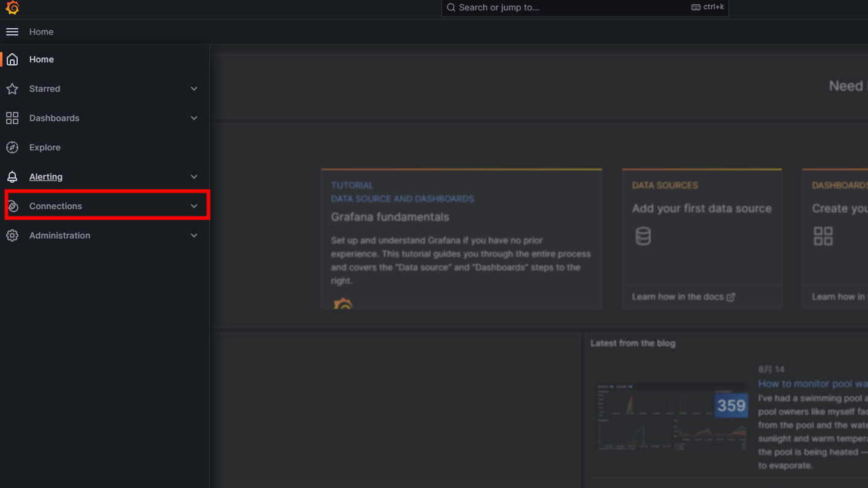
Task: Click the Starred star icon
Action: point(12,89)
